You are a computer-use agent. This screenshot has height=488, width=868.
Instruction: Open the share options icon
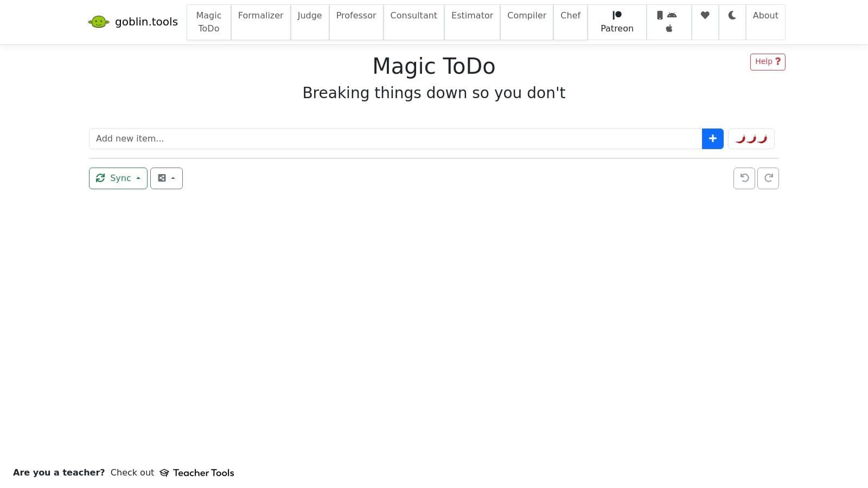tap(162, 178)
